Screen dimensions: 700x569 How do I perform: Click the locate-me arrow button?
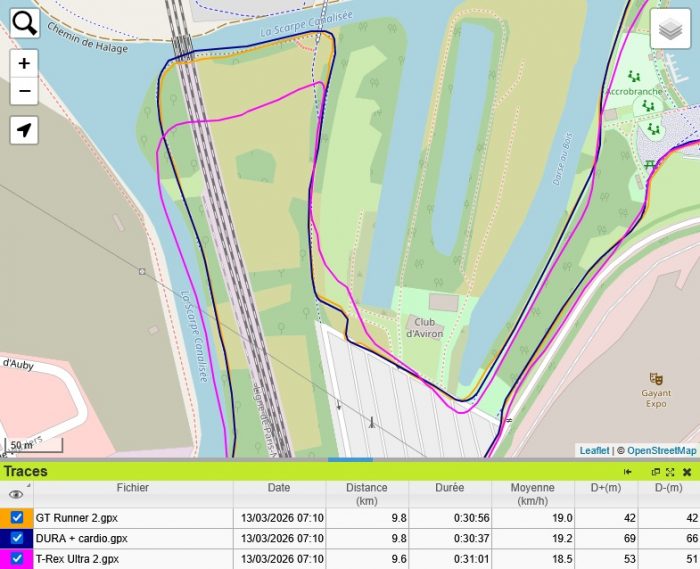24,129
